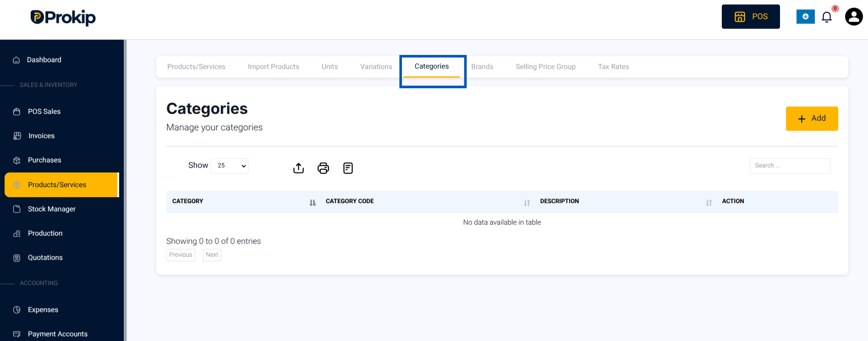Click the Next pagination button
This screenshot has width=868, height=341.
click(x=212, y=255)
